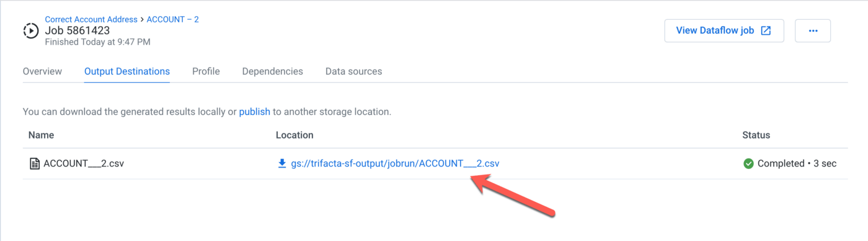This screenshot has width=868, height=241.
Task: Select the Output Destinations tab
Action: pos(127,71)
